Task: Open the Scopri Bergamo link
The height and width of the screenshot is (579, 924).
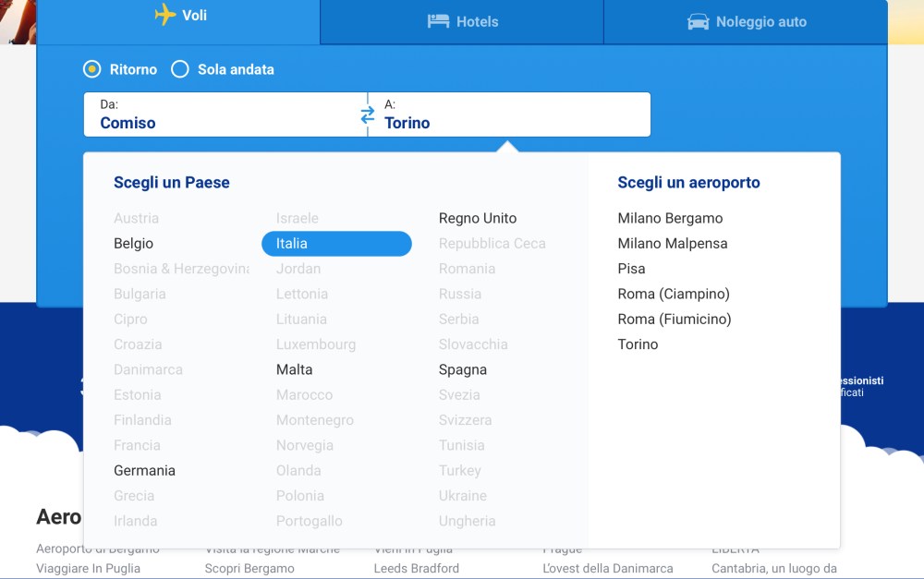Action: click(x=249, y=568)
